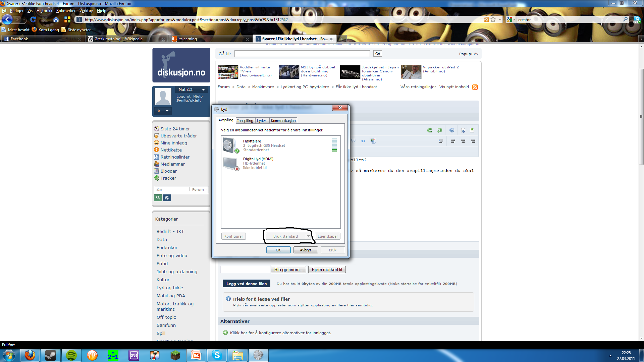Click Fjern markert fil button
This screenshot has width=644, height=362.
pos(327,269)
